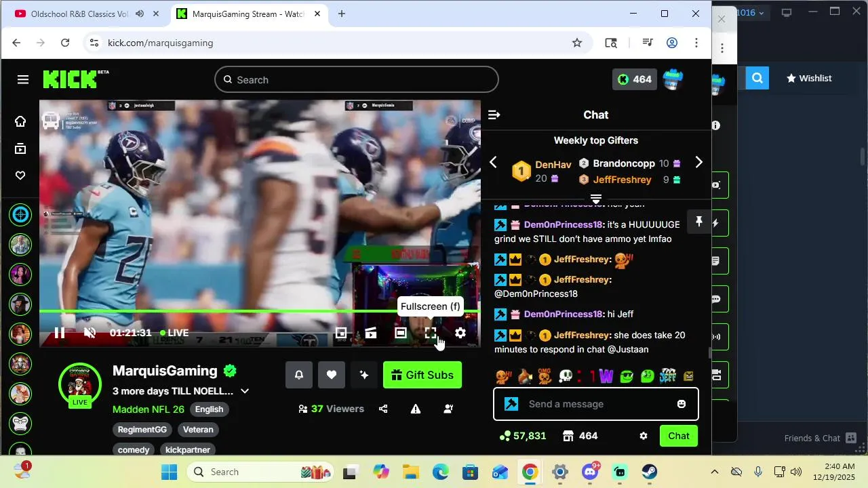Show next weekly top gifters
The width and height of the screenshot is (868, 488).
(698, 163)
